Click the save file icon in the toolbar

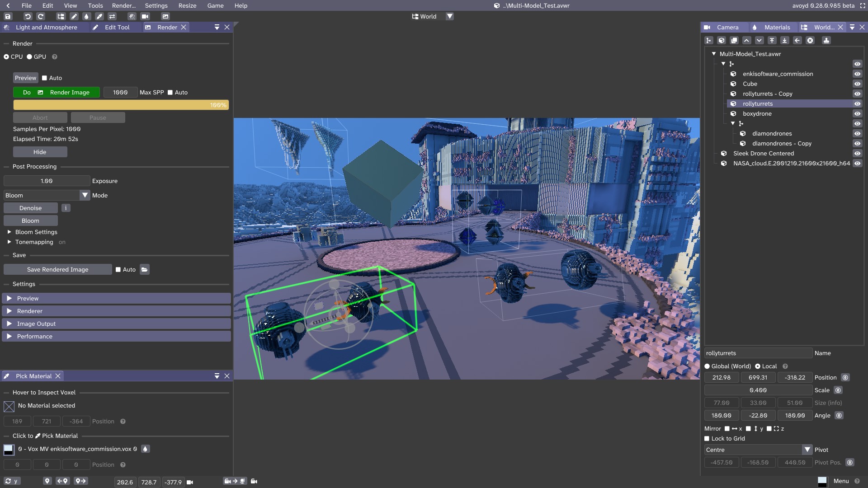[x=8, y=16]
